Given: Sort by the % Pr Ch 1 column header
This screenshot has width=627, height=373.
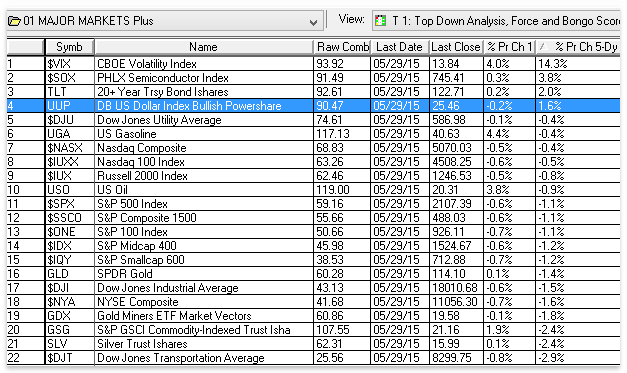Looking at the screenshot, I should point(509,47).
